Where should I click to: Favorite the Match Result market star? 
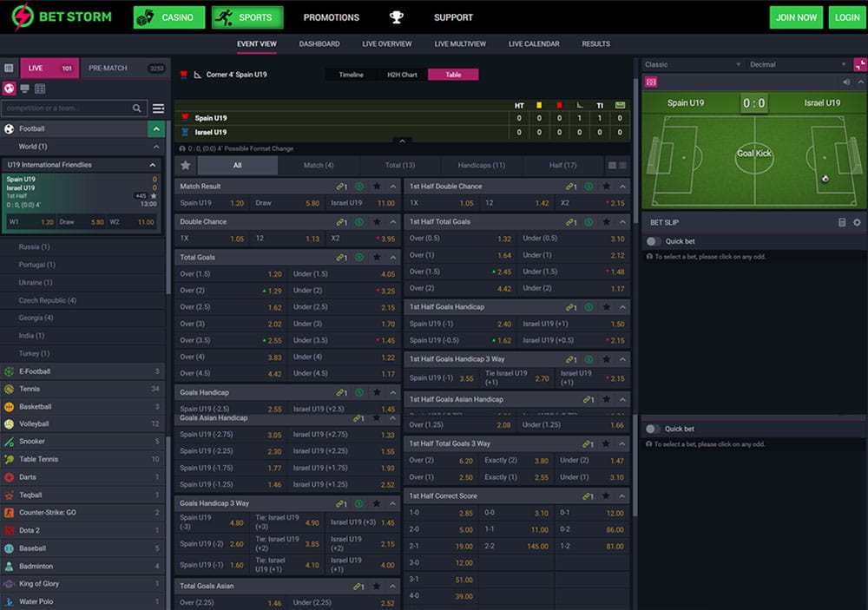(377, 187)
